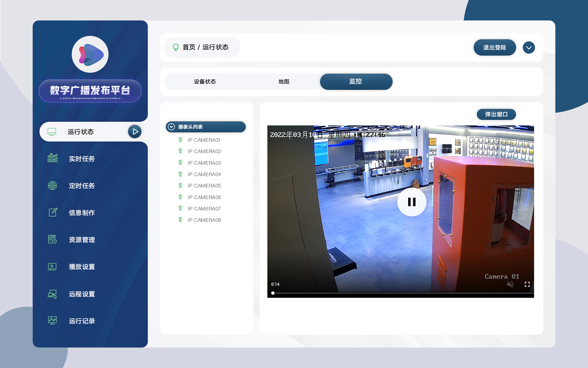Switch to the 设备状态 tab
588x368 pixels.
[x=205, y=82]
